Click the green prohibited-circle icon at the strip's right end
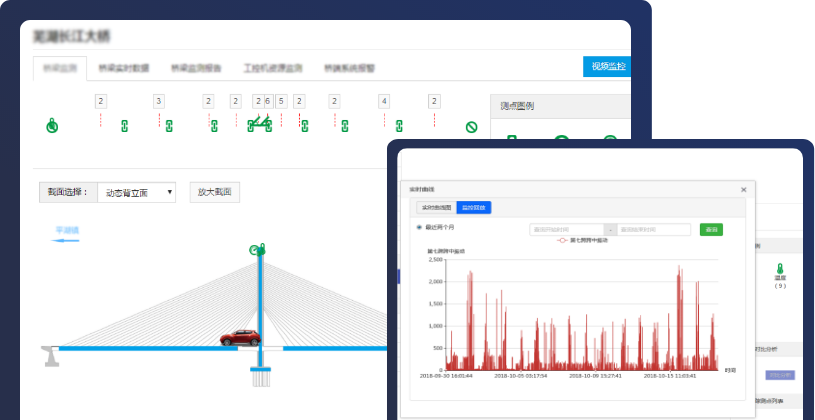The height and width of the screenshot is (420, 815). tap(471, 127)
